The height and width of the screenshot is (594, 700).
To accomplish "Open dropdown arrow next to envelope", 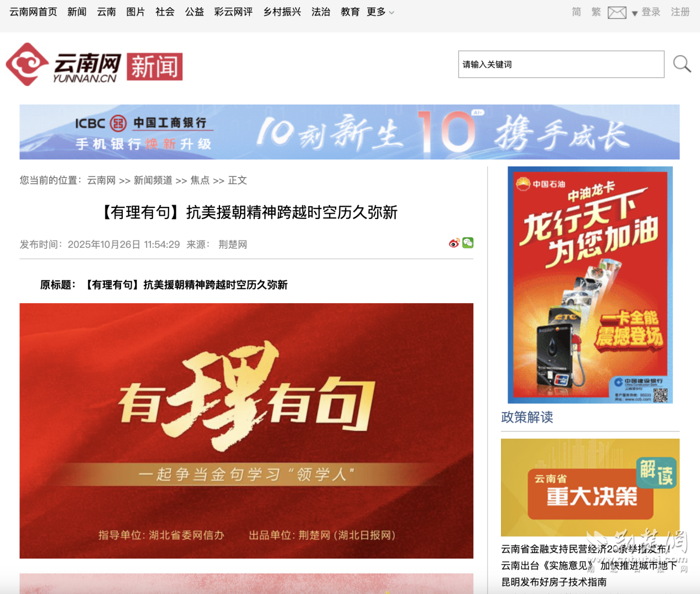I will click(634, 13).
